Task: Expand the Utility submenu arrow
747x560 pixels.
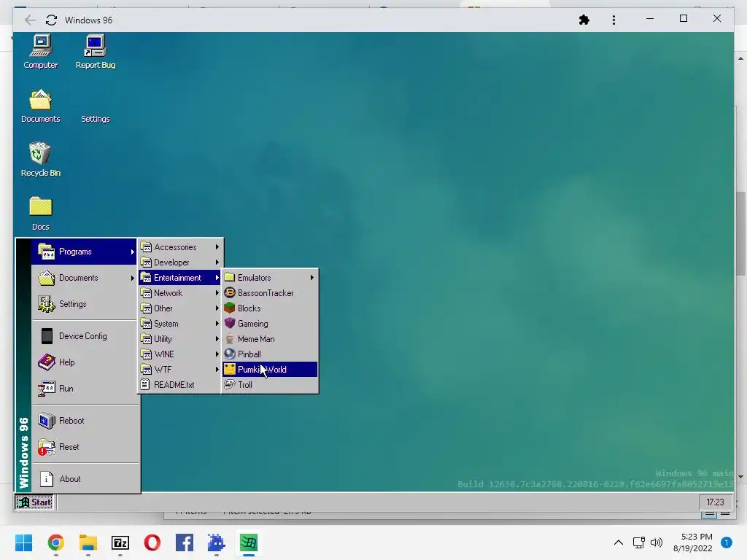Action: tap(217, 339)
